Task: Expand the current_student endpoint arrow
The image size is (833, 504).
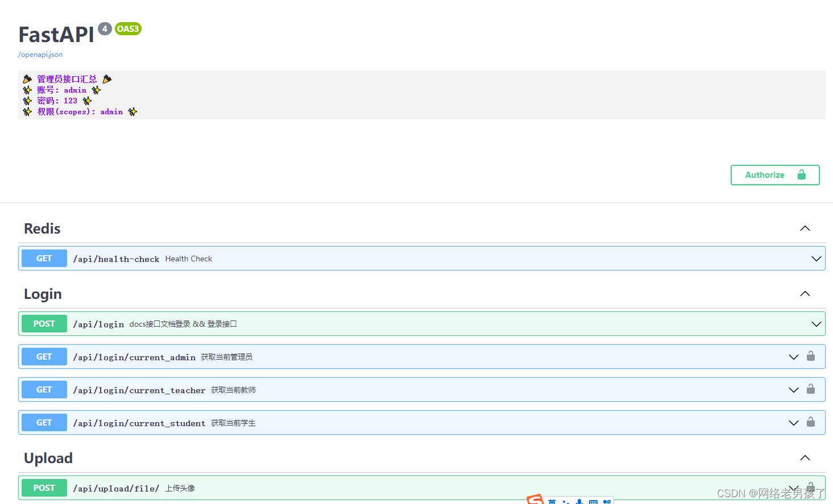Action: [794, 423]
